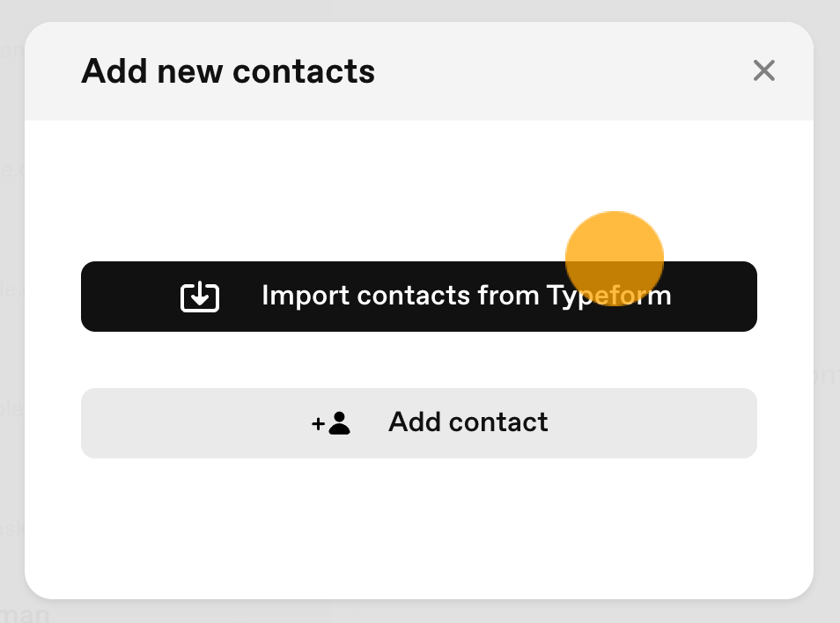
Task: Click the add person plus icon
Action: pyautogui.click(x=331, y=423)
